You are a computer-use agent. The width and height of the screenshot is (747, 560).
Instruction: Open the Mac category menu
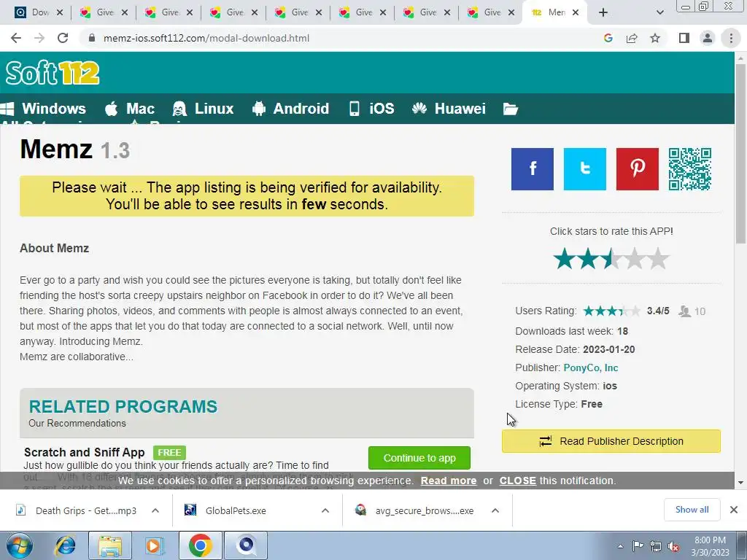click(130, 109)
